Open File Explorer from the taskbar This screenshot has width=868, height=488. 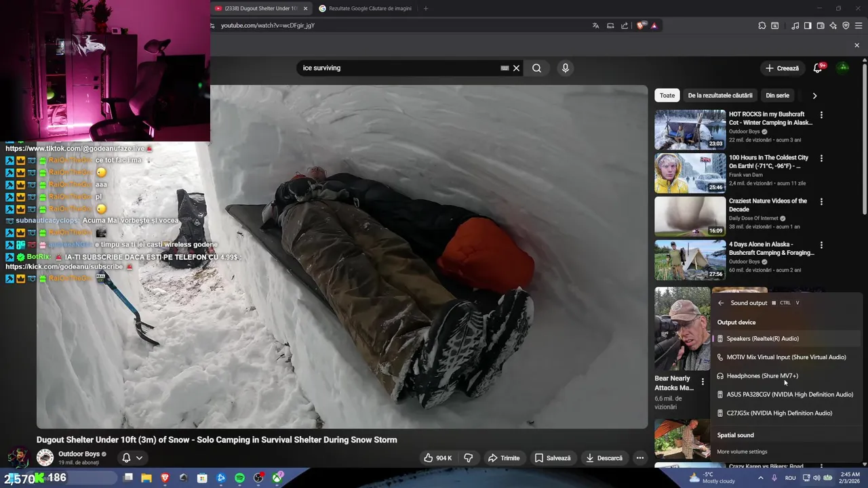pyautogui.click(x=146, y=478)
